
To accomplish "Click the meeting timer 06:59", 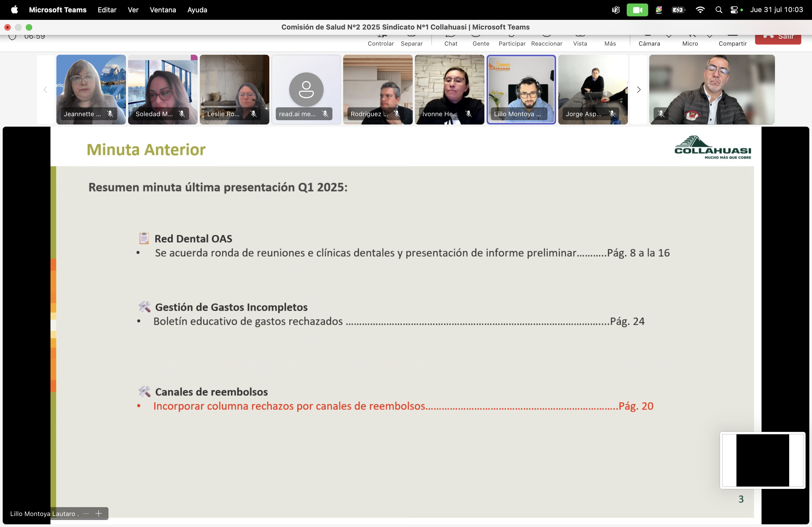I will 34,37.
